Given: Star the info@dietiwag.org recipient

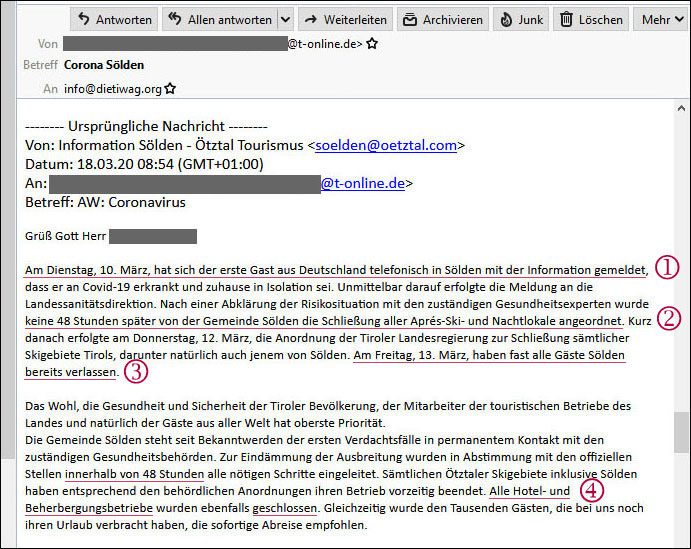Looking at the screenshot, I should point(170,89).
